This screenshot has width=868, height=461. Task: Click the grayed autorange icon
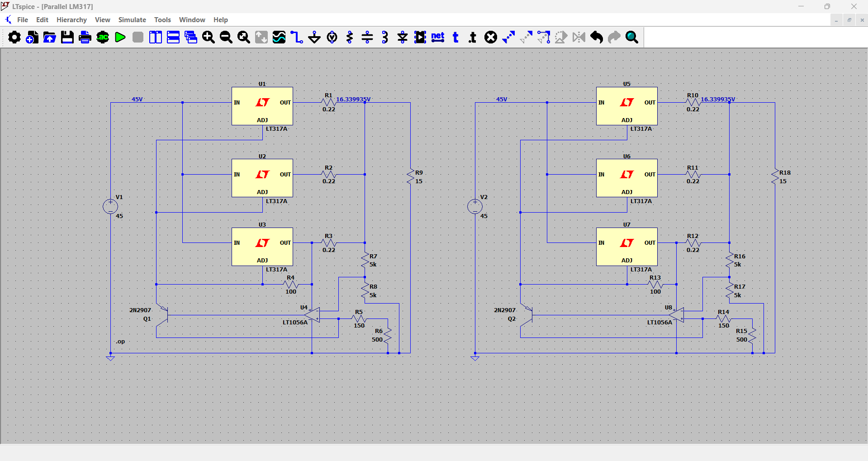[x=261, y=37]
